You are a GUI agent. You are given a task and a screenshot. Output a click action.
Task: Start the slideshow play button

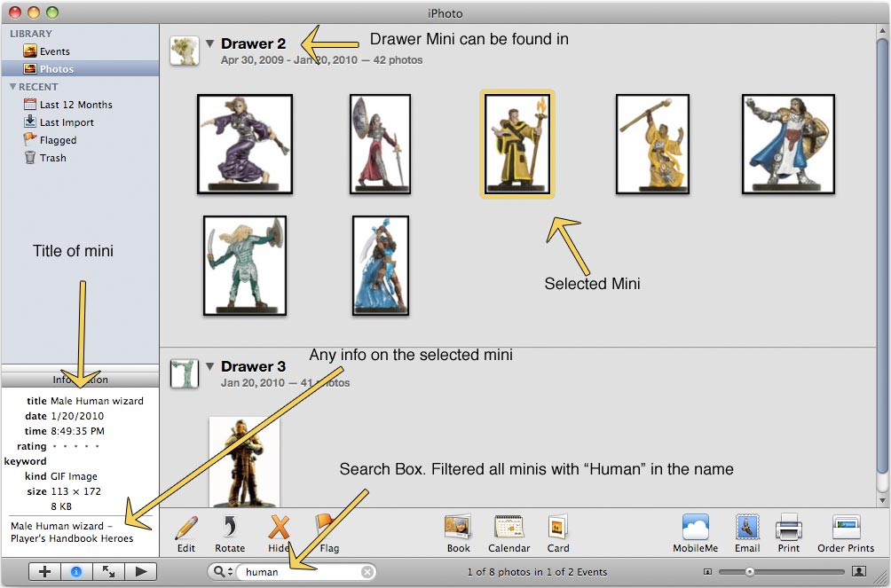pos(140,571)
